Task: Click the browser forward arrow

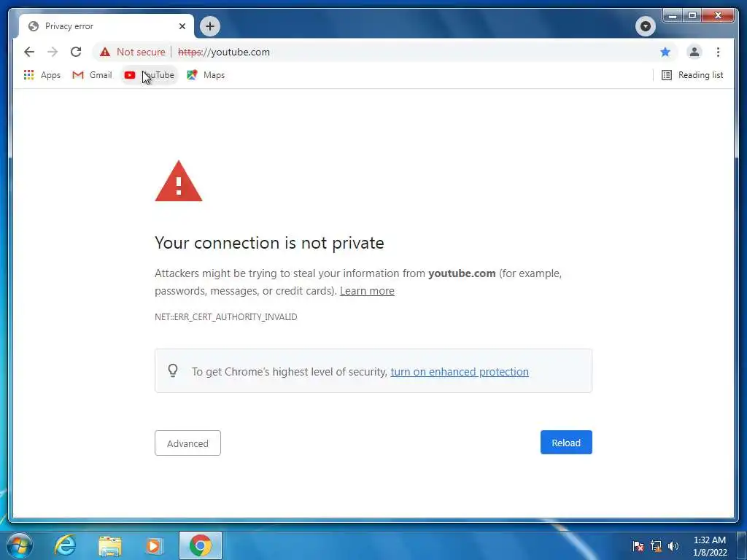Action: (x=53, y=52)
